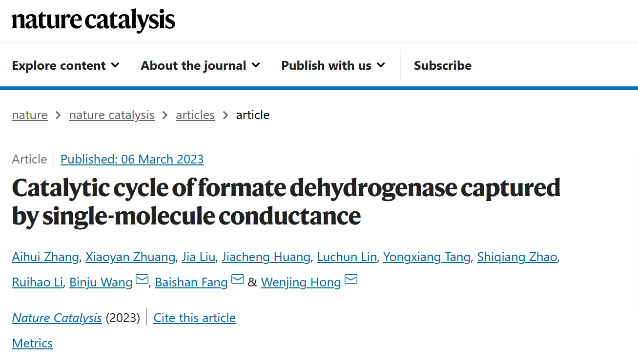Go to the nature breadcrumb link
This screenshot has width=638, height=364.
pos(30,115)
